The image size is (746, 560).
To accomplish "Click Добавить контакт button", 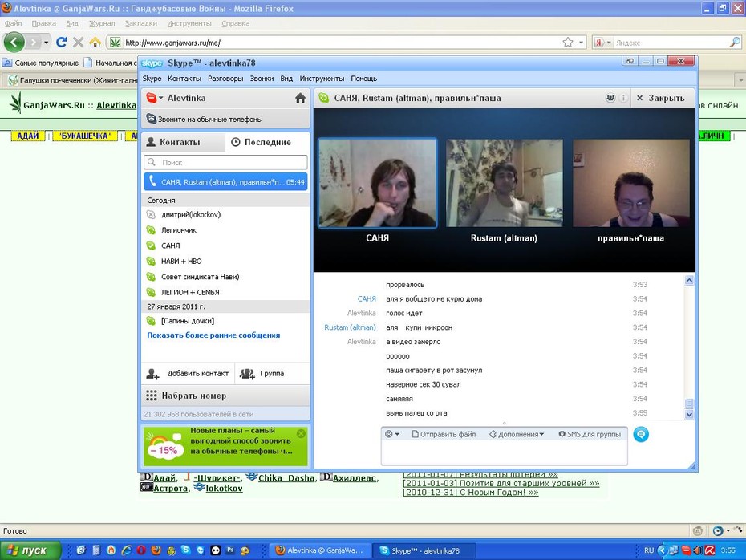I will pyautogui.click(x=188, y=374).
